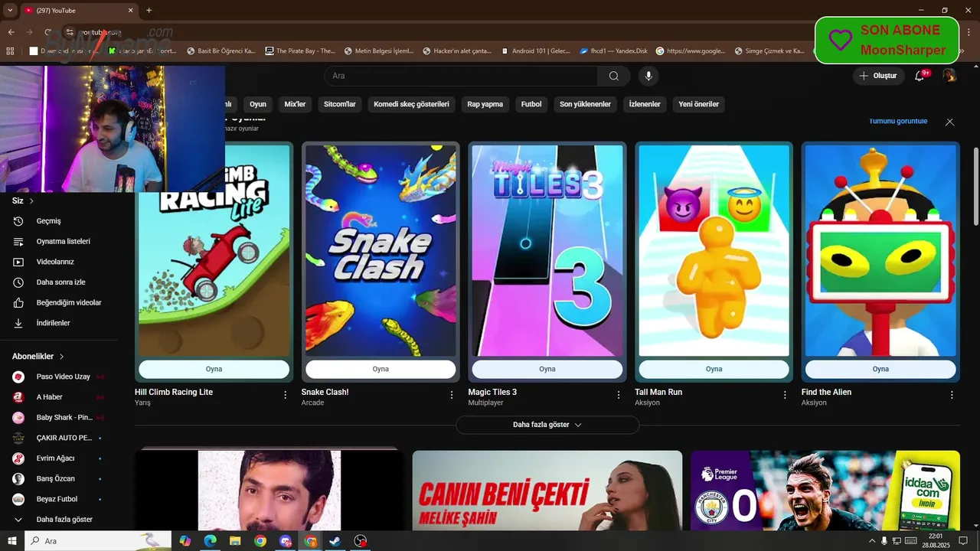Select the Futbol filter chip
This screenshot has height=551, width=980.
pos(531,104)
